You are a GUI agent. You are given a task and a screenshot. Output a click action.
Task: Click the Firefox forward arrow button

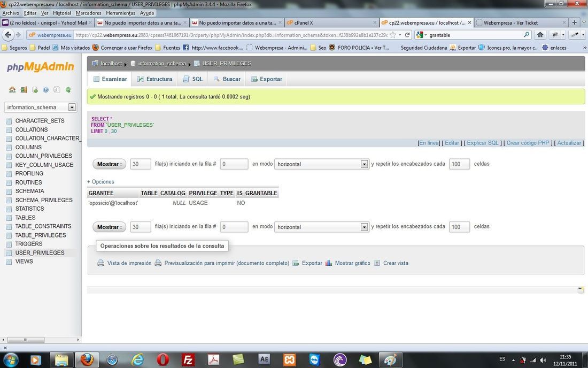(x=18, y=35)
